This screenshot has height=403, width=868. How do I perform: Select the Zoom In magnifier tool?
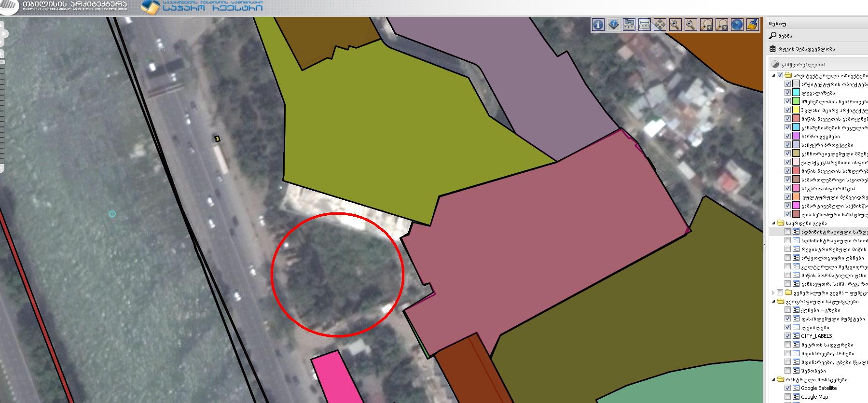[x=675, y=25]
